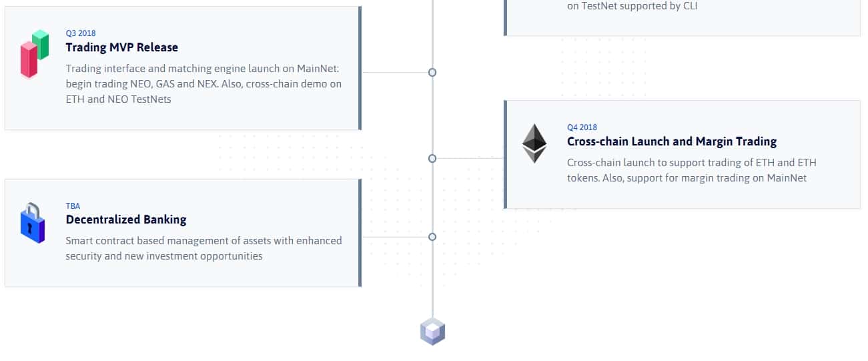Open the Decentralized Banking heading

(x=125, y=220)
